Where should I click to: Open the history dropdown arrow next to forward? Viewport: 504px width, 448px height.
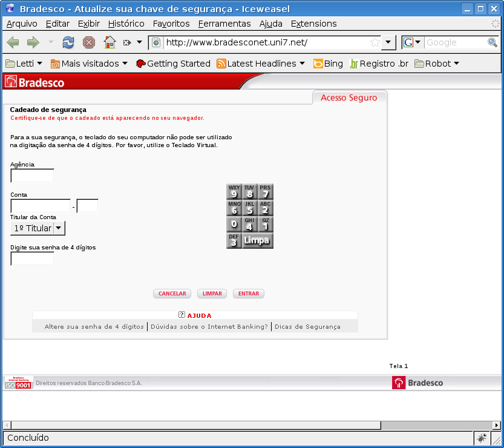[x=51, y=42]
